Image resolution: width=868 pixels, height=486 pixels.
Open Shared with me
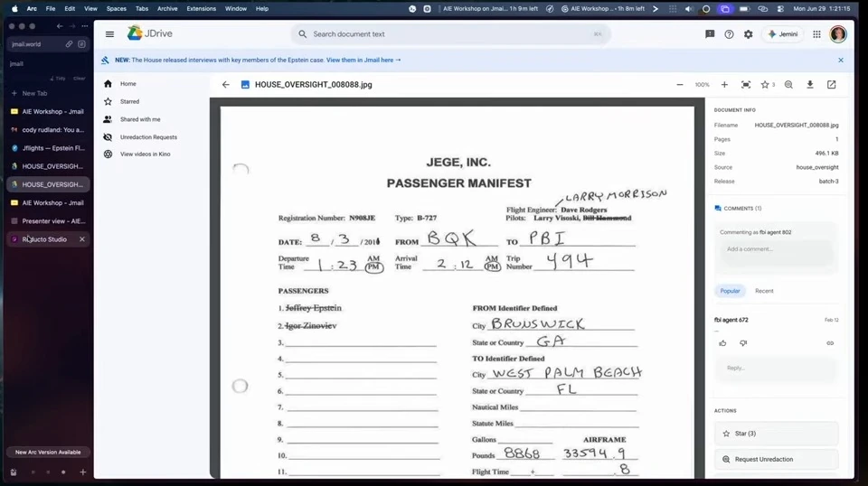click(x=140, y=119)
